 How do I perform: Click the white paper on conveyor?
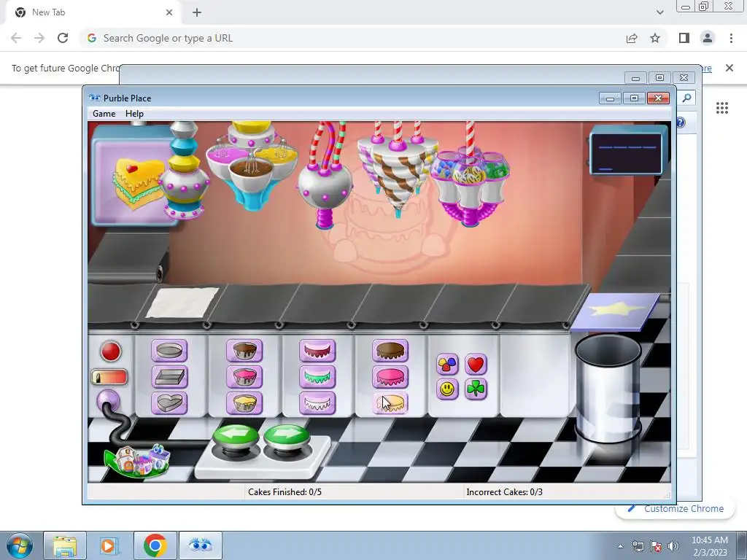point(182,303)
